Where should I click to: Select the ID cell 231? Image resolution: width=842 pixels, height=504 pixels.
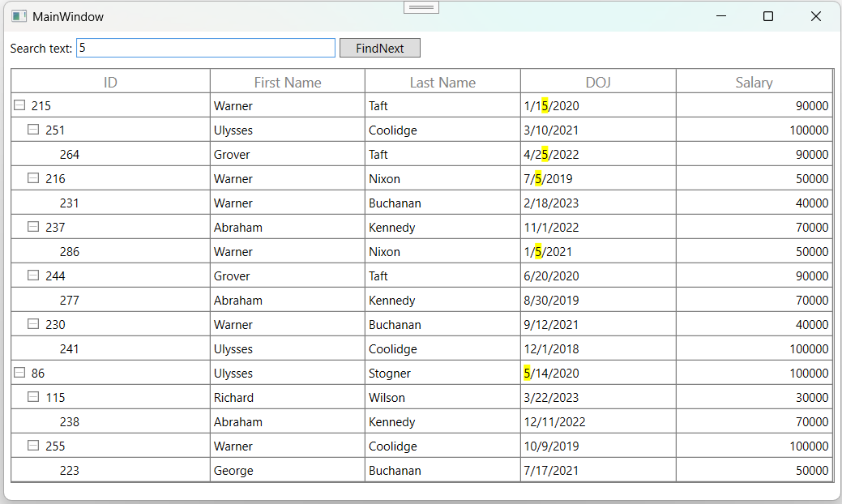(111, 203)
